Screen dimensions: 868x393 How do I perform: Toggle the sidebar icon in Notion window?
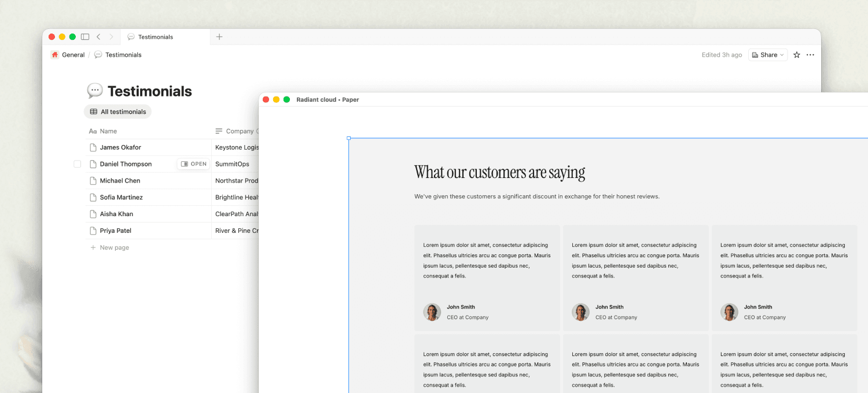85,37
